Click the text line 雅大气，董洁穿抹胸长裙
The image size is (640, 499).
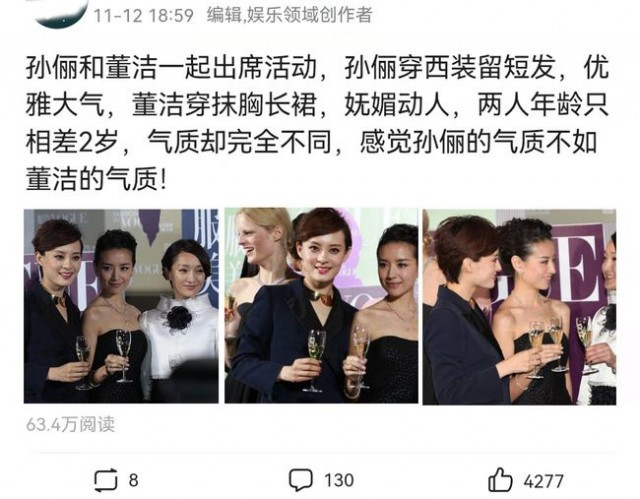(318, 105)
